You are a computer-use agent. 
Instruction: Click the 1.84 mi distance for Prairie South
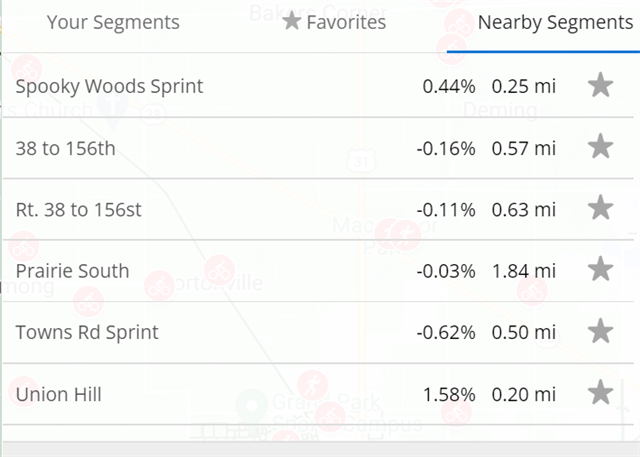click(524, 271)
